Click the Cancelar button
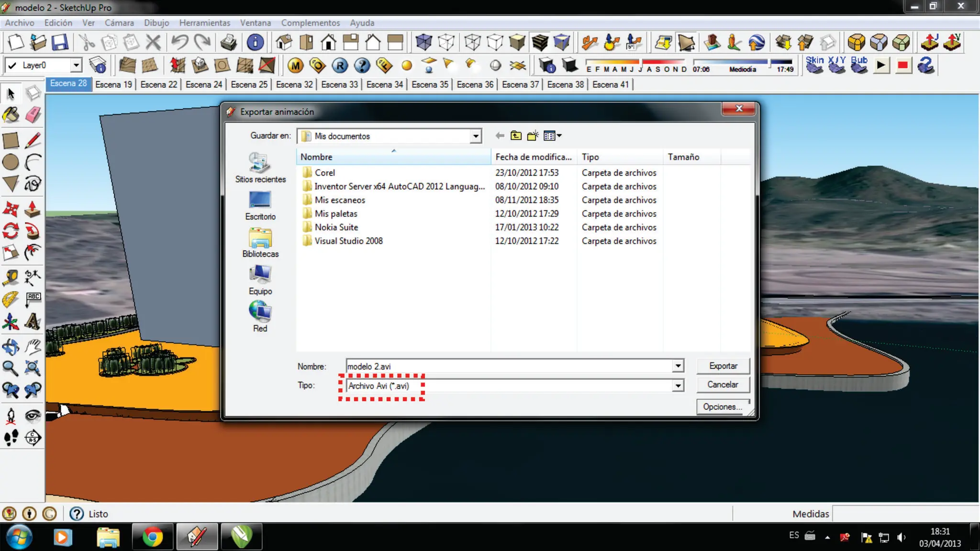 (723, 384)
